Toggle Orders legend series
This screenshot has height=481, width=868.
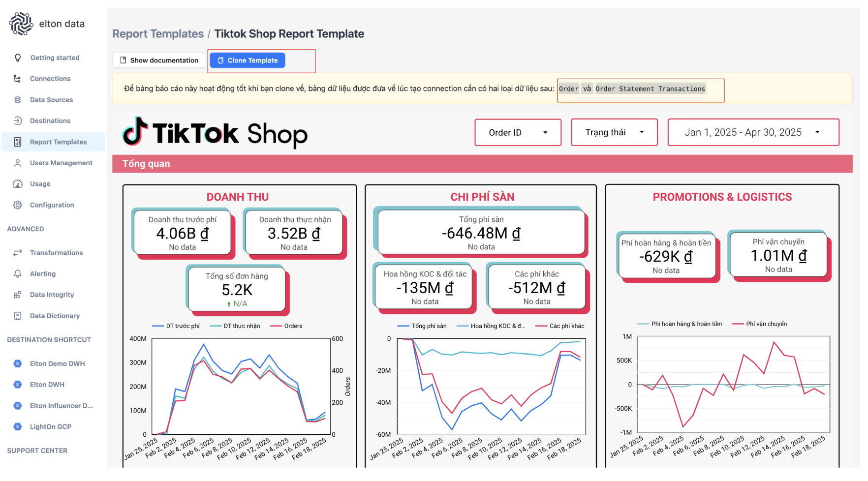point(286,326)
